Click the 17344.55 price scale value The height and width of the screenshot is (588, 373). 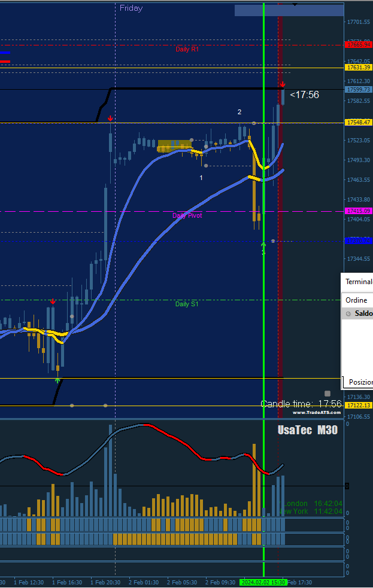tap(359, 259)
